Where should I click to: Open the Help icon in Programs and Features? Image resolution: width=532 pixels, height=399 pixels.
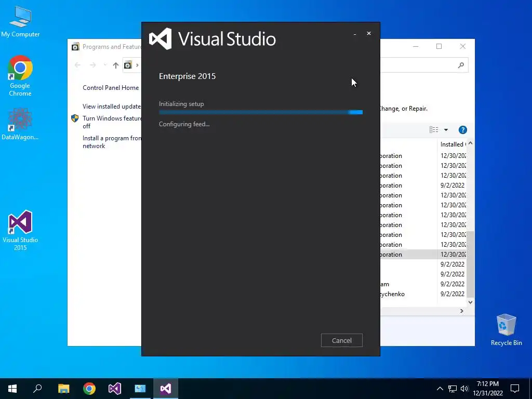click(x=462, y=129)
